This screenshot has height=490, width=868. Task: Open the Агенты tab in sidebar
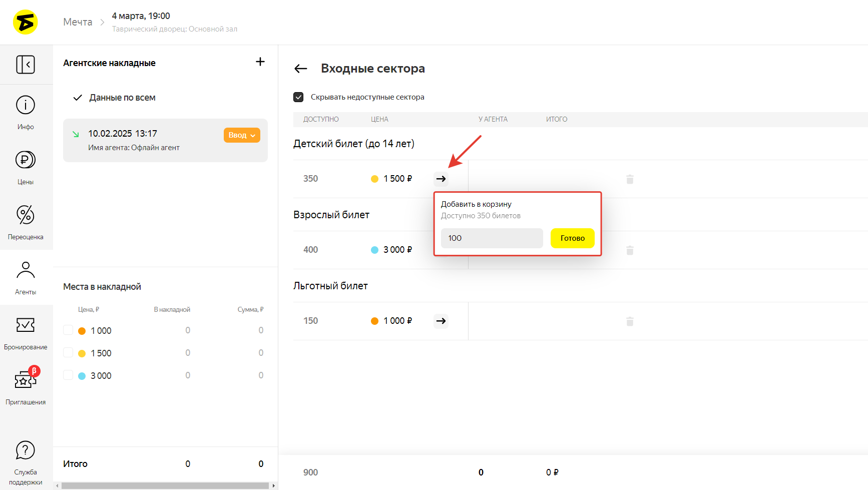pos(26,278)
